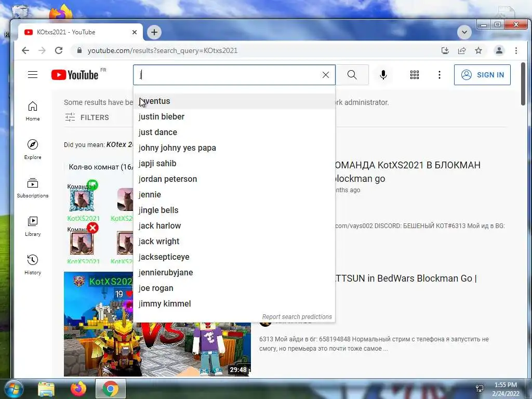The height and width of the screenshot is (399, 532).
Task: Choose 'jack wright' from the predictions
Action: [234, 242]
